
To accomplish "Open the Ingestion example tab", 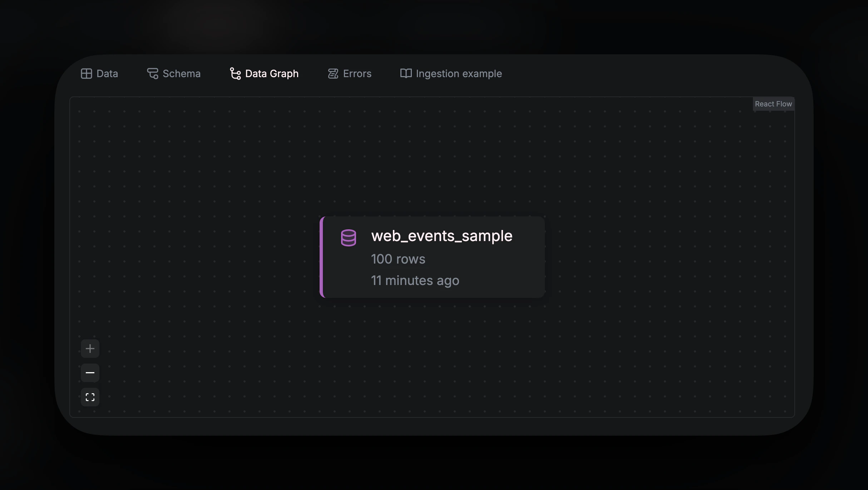I will 459,74.
